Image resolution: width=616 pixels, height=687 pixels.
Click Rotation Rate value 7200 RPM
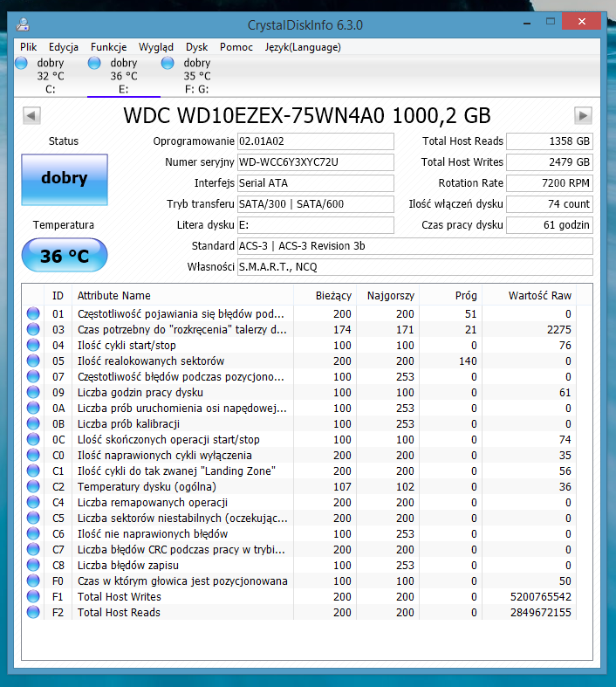550,183
